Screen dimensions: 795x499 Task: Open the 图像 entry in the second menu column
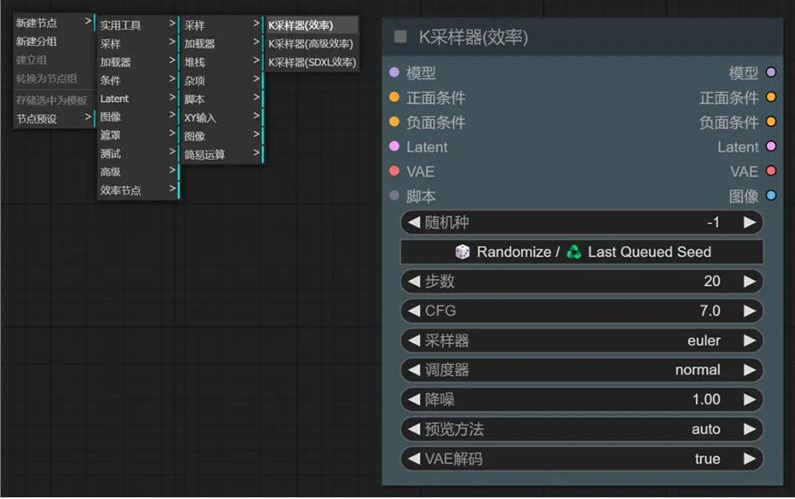point(138,117)
